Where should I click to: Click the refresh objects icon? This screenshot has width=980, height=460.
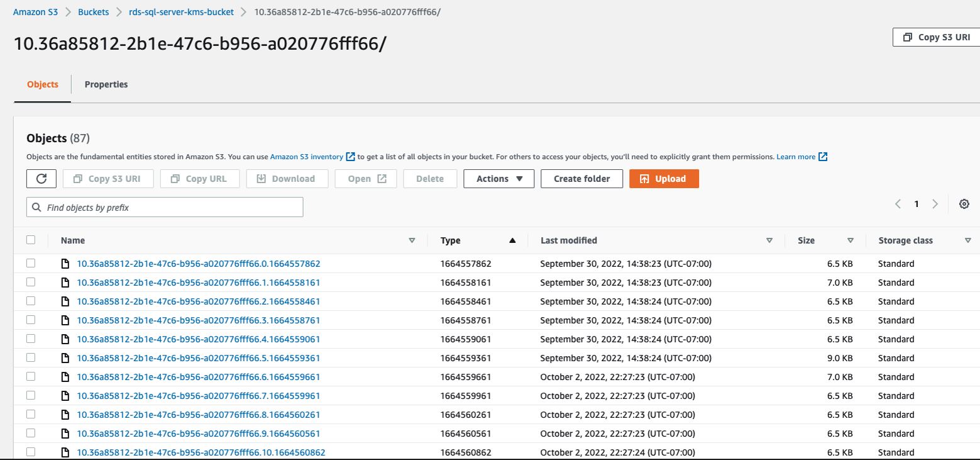click(x=40, y=178)
